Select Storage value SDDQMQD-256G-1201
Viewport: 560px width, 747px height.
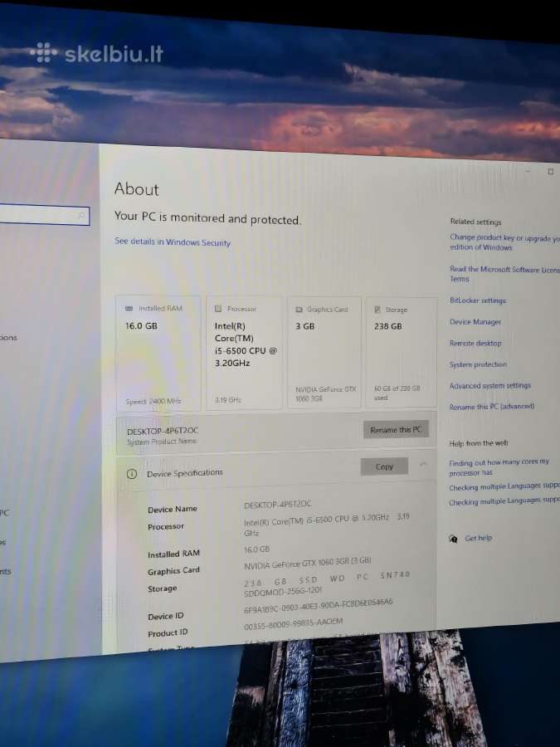(283, 592)
